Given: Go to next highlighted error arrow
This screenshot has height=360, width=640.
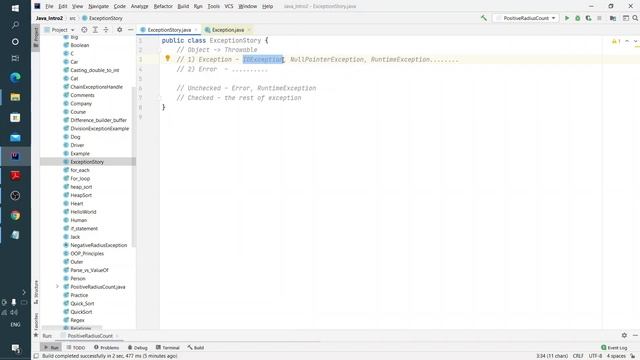Looking at the screenshot, I should tap(635, 41).
